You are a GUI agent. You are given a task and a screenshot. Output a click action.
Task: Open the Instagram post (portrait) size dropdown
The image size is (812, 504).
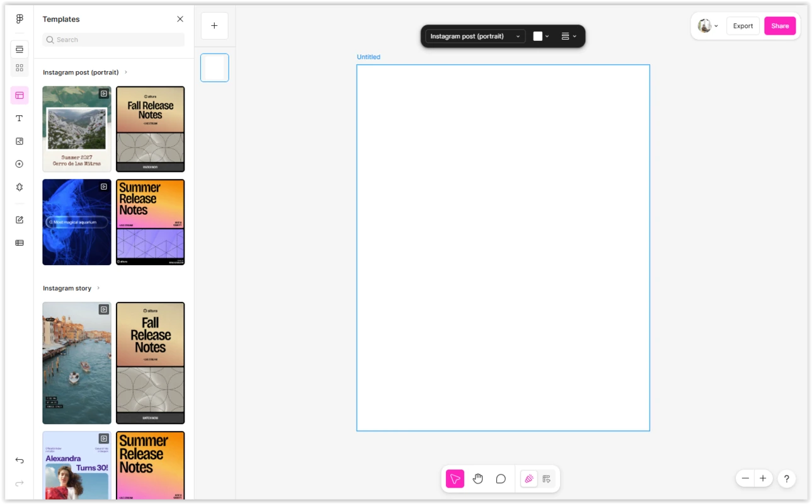(475, 37)
